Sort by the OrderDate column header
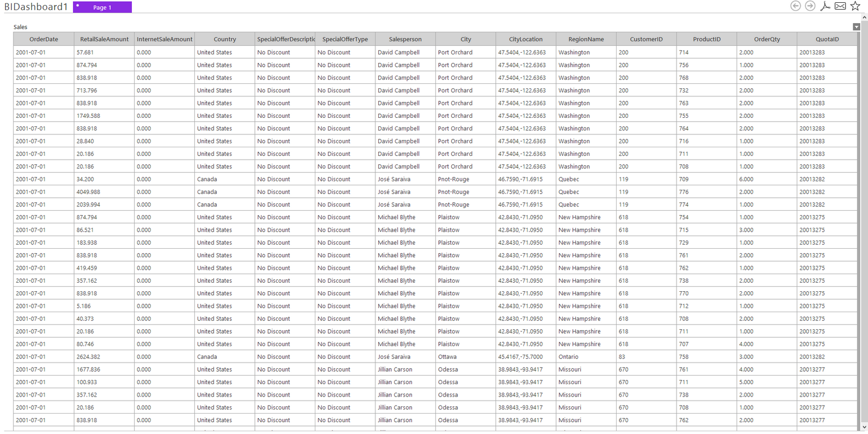 click(44, 39)
